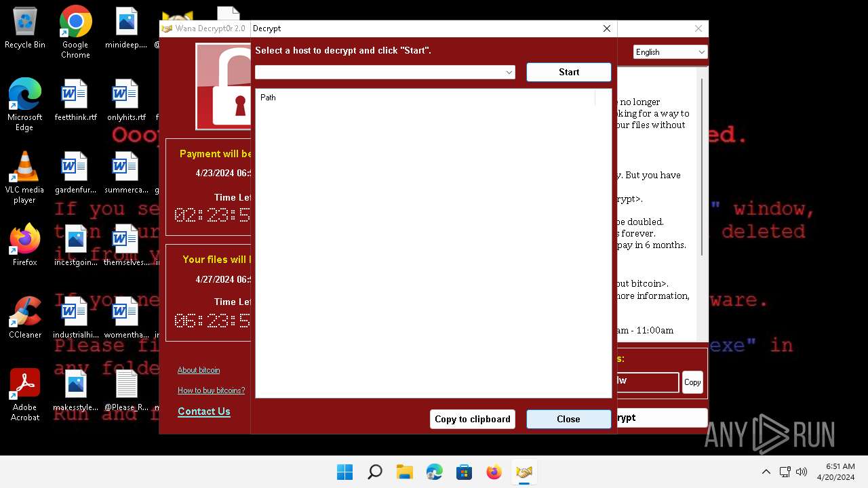Viewport: 868px width, 488px height.
Task: Open the network status tray icon
Action: (785, 472)
